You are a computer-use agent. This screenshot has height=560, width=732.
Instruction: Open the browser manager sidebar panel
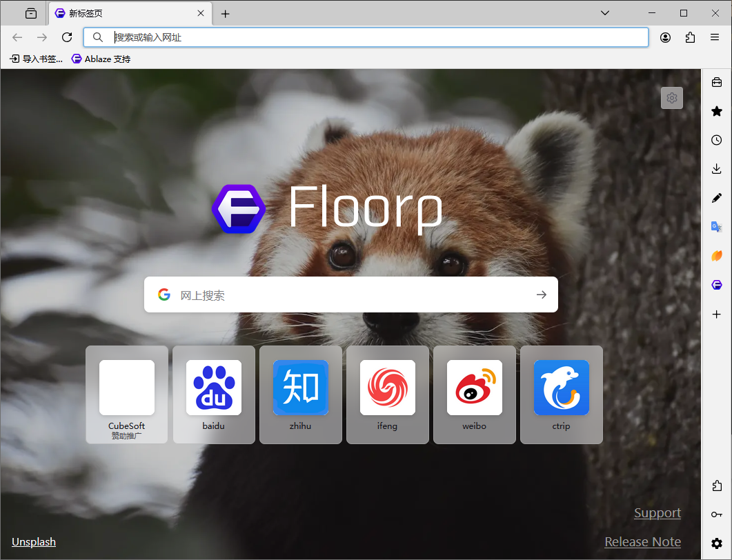(x=716, y=82)
